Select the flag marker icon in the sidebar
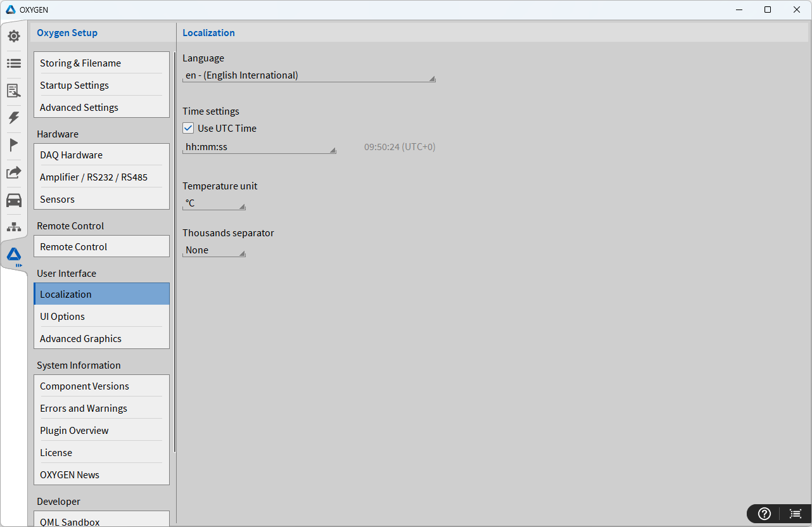 click(14, 145)
